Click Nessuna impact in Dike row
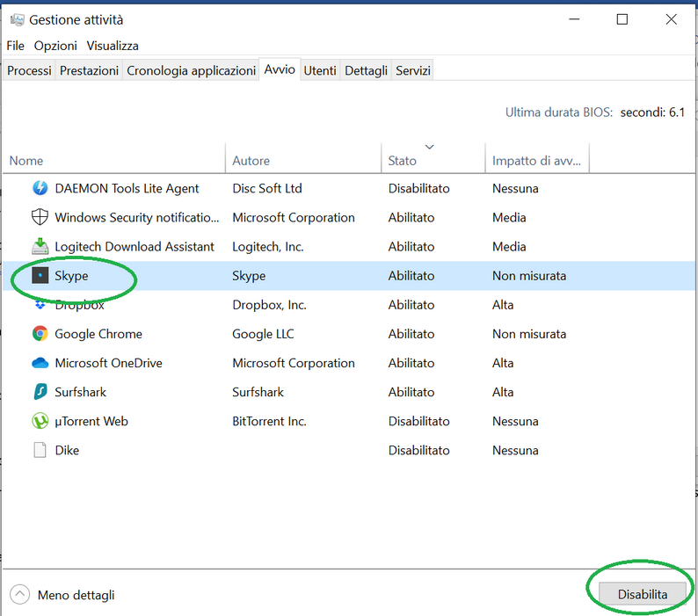The height and width of the screenshot is (616, 698). [515, 451]
